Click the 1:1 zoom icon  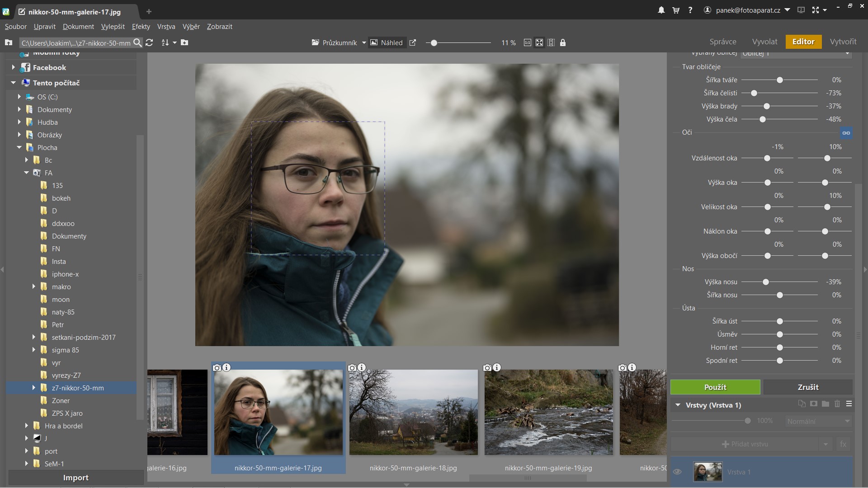[x=527, y=42]
